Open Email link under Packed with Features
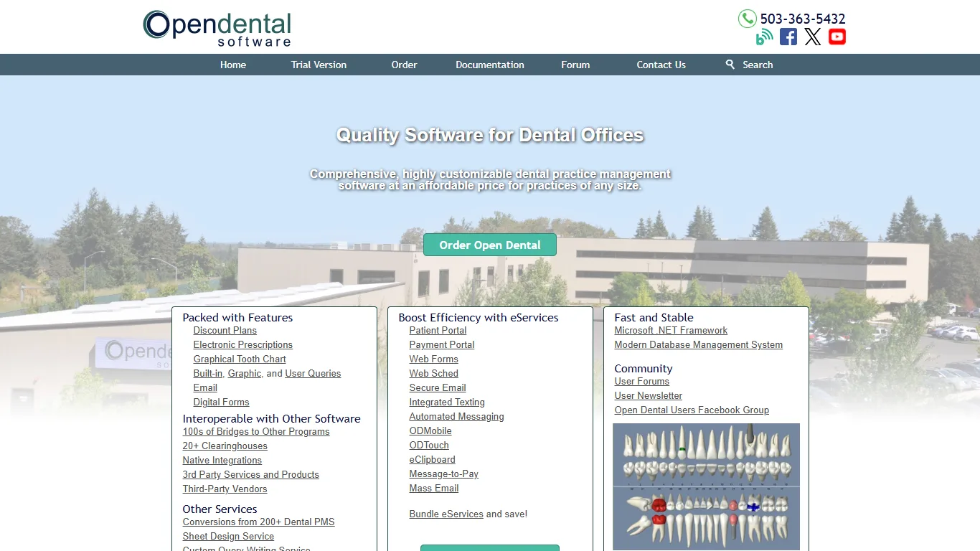The height and width of the screenshot is (551, 980). pos(205,388)
